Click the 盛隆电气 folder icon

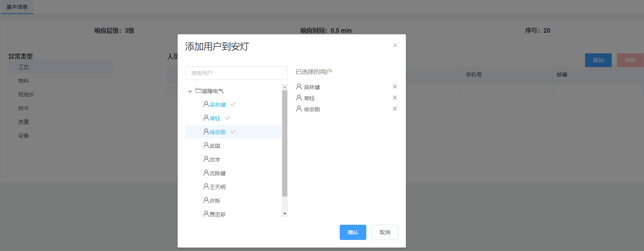pos(198,91)
